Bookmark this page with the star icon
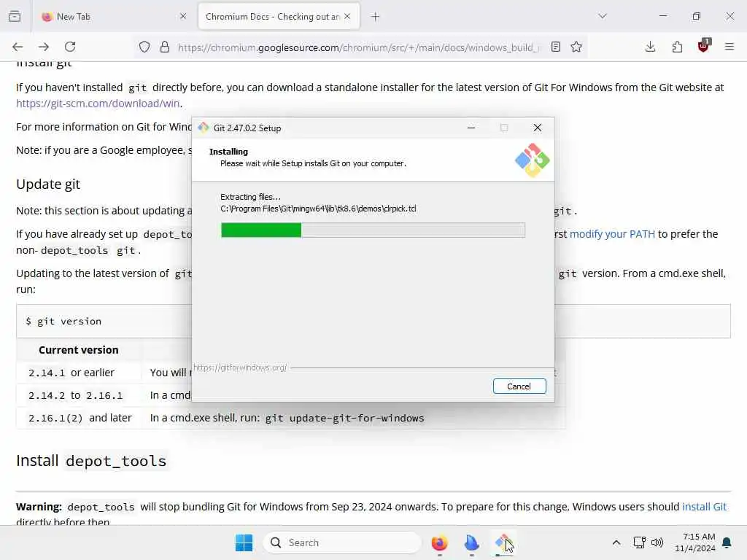This screenshot has height=560, width=747. [x=576, y=47]
